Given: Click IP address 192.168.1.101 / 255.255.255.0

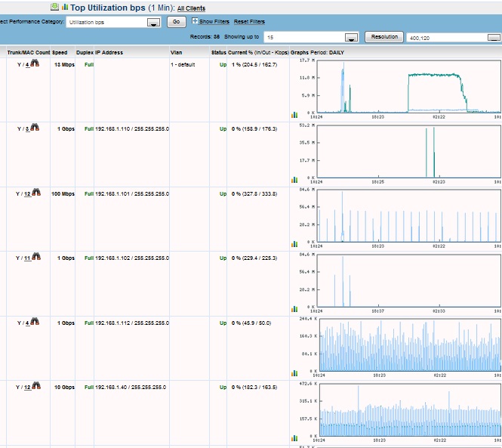Looking at the screenshot, I should tap(132, 194).
